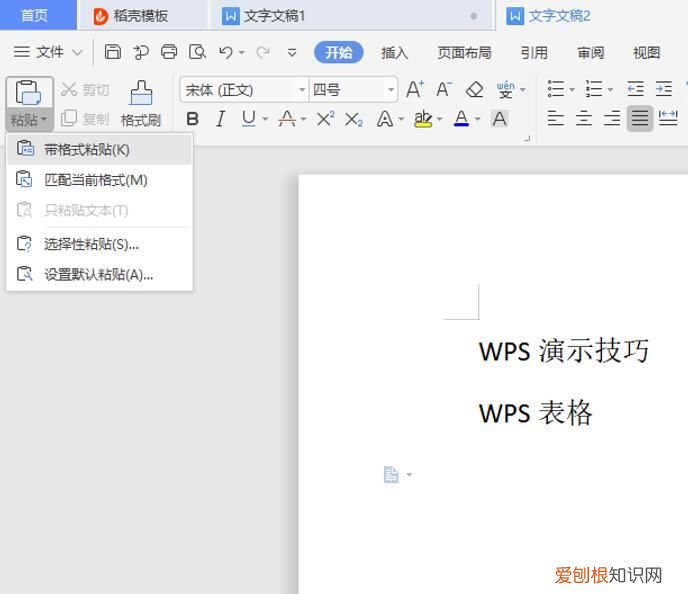Viewport: 688px width, 594px height.
Task: Expand the 文件 menu chevron
Action: coord(78,53)
